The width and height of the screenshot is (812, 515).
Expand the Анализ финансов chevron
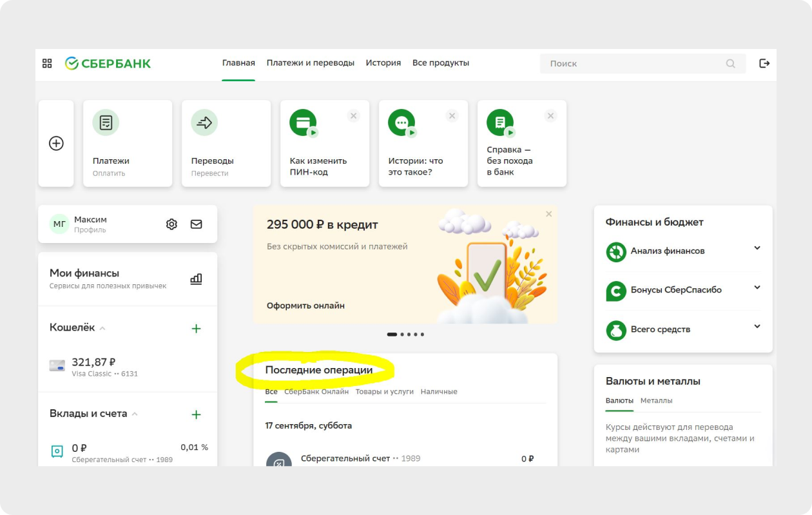(x=757, y=248)
